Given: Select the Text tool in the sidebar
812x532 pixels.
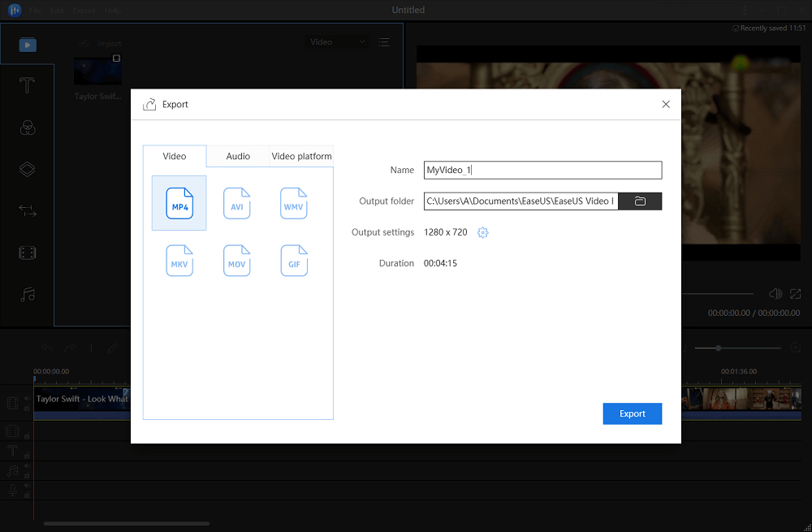Looking at the screenshot, I should pyautogui.click(x=27, y=84).
